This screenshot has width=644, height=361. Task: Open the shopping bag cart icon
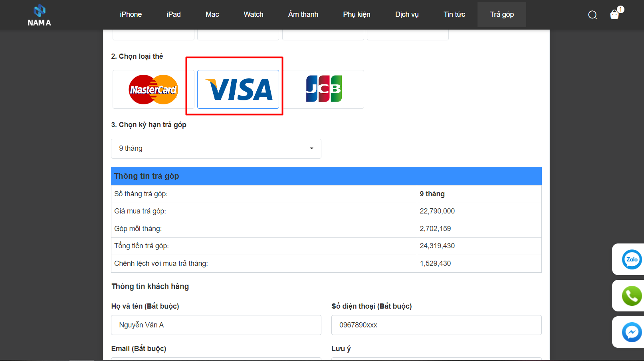tap(614, 15)
